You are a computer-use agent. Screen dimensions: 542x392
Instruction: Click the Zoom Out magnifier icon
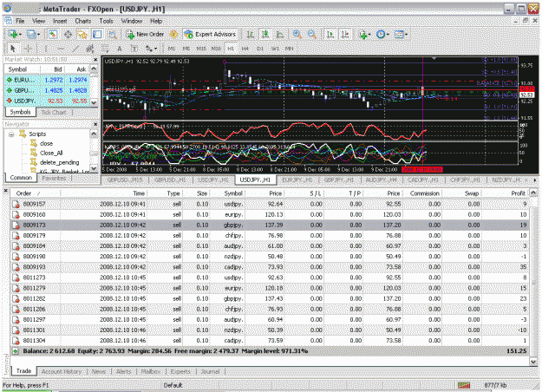pos(312,34)
